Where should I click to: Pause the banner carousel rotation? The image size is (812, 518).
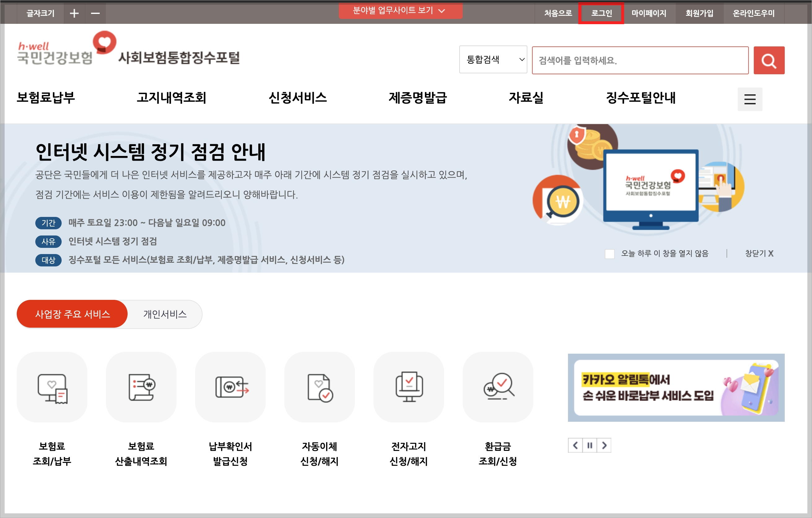(590, 445)
